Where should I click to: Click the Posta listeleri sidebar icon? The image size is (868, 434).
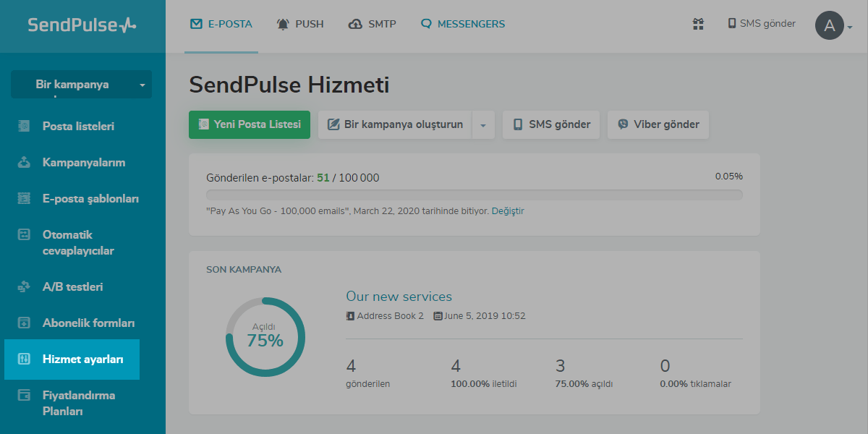pos(24,126)
